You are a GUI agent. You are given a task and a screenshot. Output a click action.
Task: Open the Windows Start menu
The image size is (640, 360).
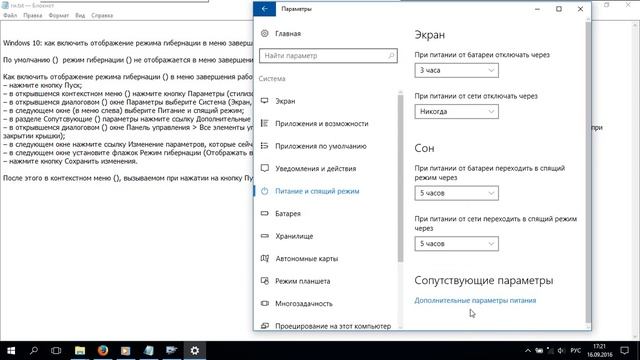[11, 351]
